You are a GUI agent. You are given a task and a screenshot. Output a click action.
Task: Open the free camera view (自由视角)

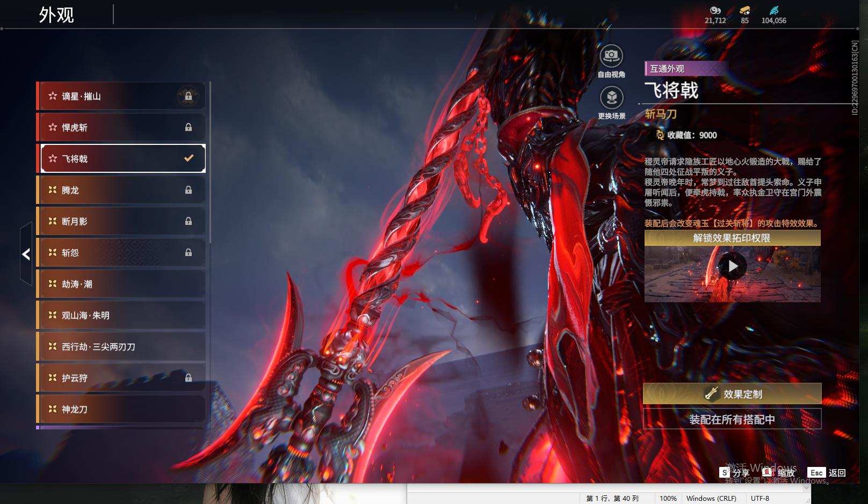[611, 56]
